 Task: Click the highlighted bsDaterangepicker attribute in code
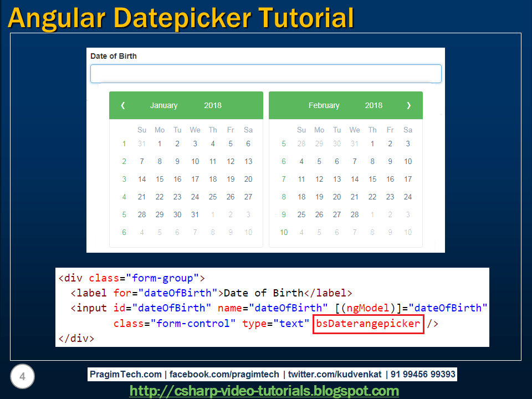[368, 324]
